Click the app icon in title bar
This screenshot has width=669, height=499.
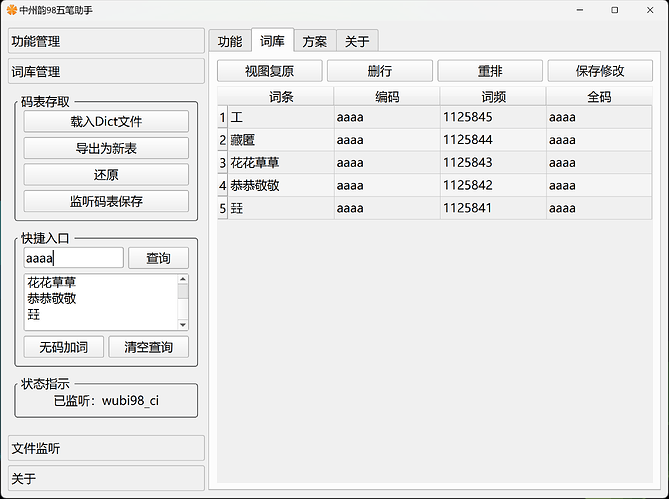[11, 10]
